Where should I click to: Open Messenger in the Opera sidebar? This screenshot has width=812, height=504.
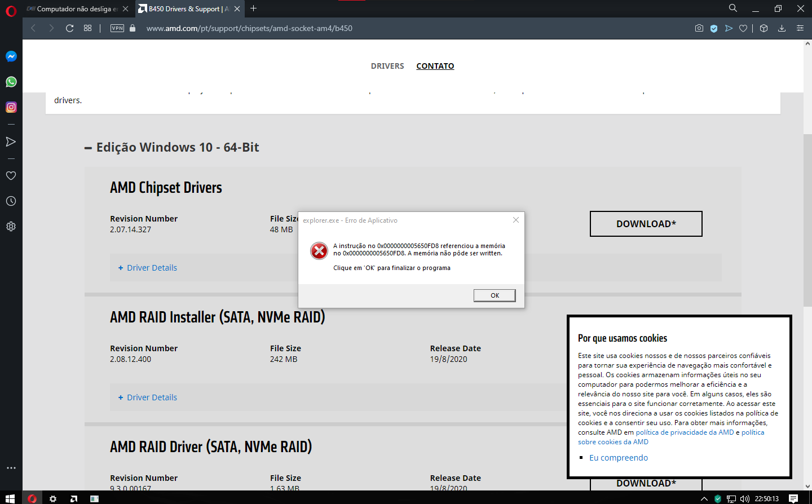click(11, 56)
